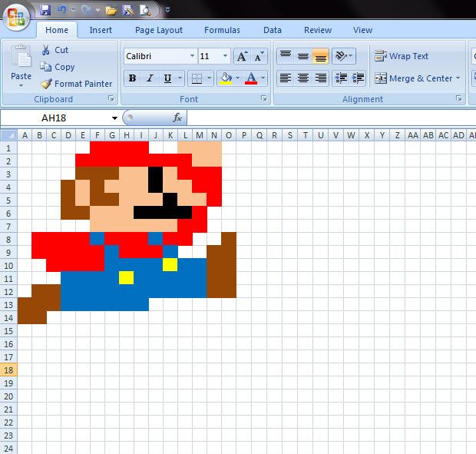Open the Office Button menu
The width and height of the screenshot is (476, 454).
[16, 17]
